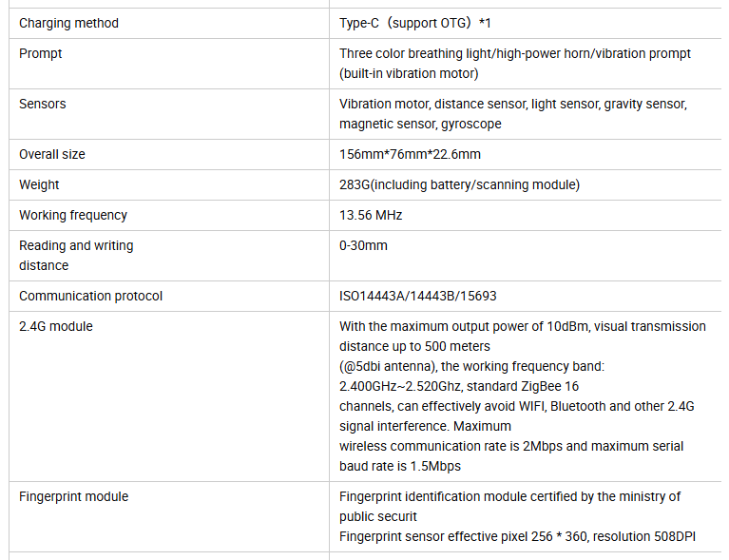Select the vibration motor sensors description
This screenshot has height=560, width=729.
[513, 114]
